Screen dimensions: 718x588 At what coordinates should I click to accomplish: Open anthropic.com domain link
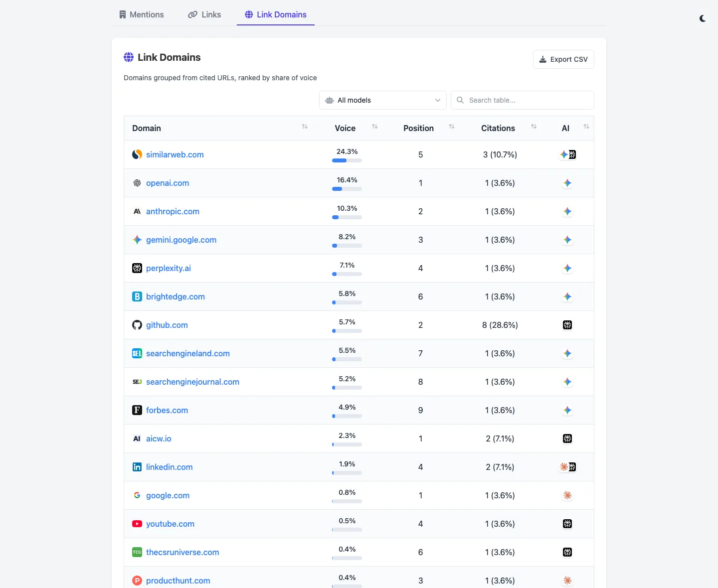coord(173,211)
